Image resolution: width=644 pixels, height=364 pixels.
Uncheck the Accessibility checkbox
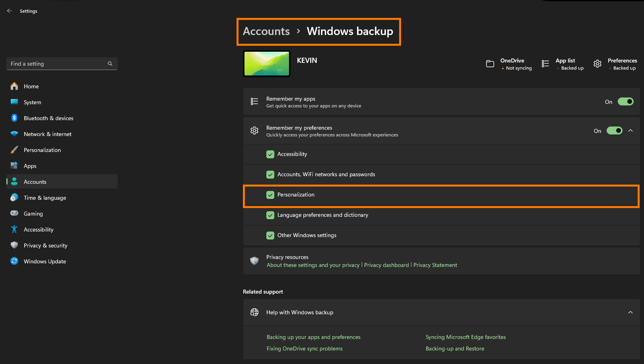click(x=270, y=154)
